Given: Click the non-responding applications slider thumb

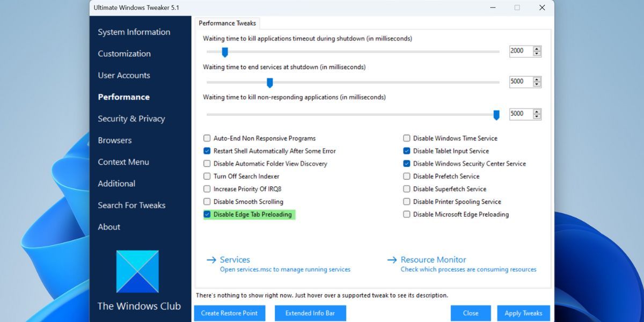Looking at the screenshot, I should [x=496, y=114].
